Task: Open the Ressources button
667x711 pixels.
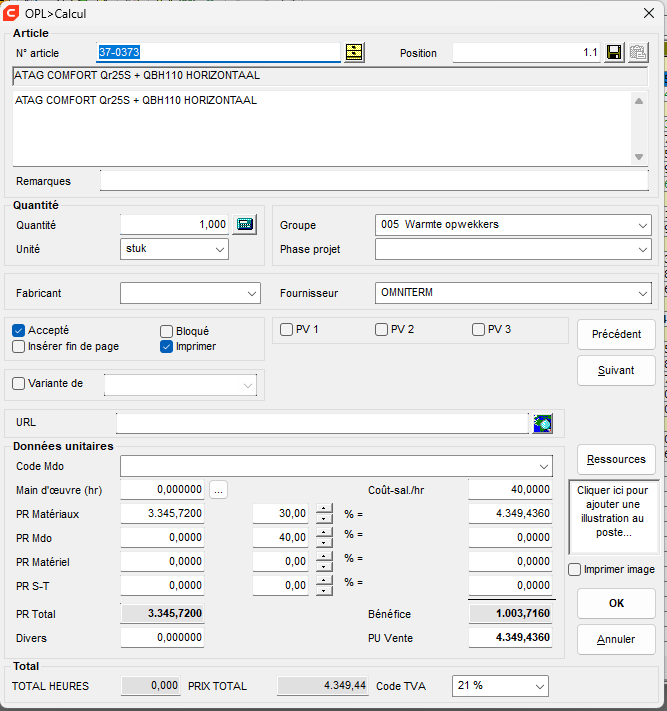Action: [x=616, y=460]
